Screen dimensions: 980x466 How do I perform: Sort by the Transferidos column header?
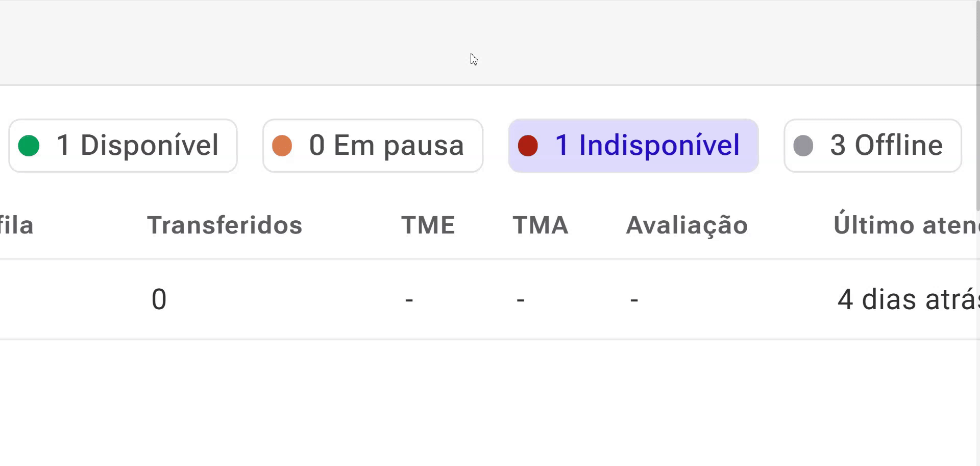tap(225, 225)
